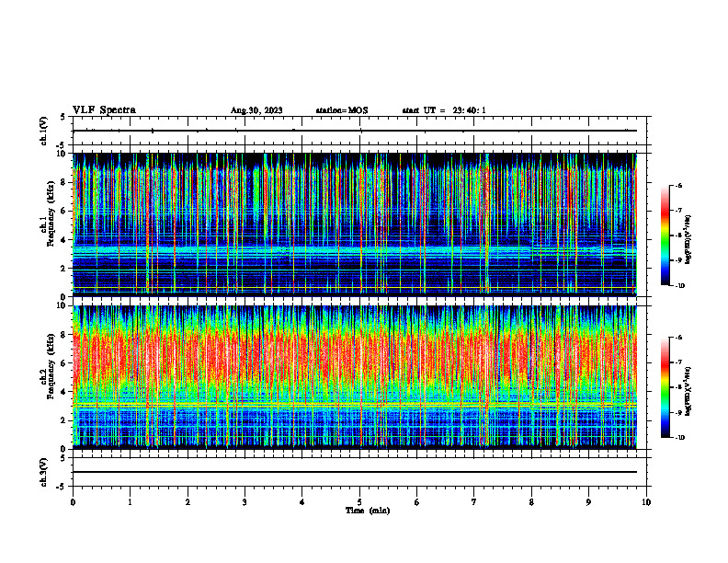Click the "7" tick on the Time axis
Image resolution: width=728 pixels, height=563 pixels.
[474, 502]
